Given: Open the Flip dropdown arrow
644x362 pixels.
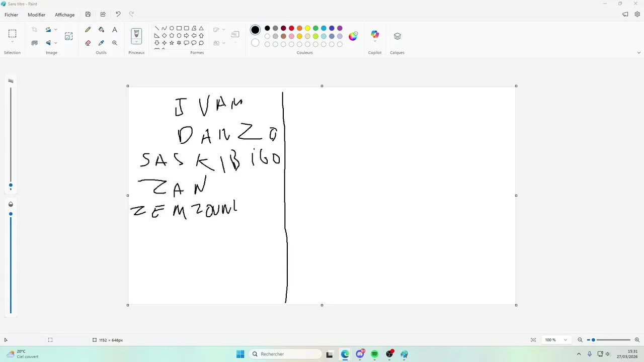Looking at the screenshot, I should [x=55, y=43].
